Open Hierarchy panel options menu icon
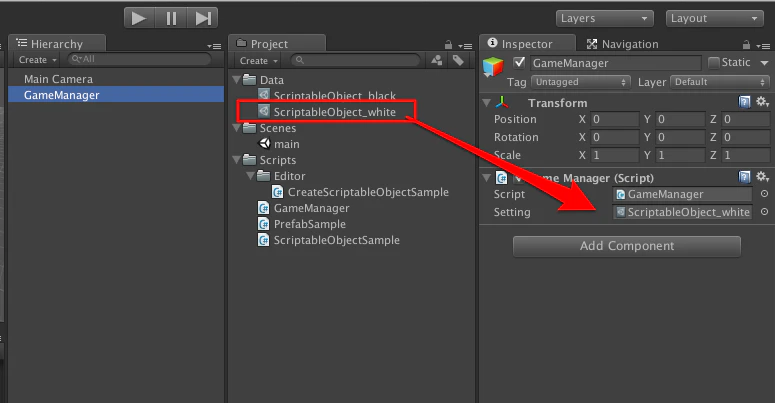Viewport: 775px width, 403px height. coord(215,46)
